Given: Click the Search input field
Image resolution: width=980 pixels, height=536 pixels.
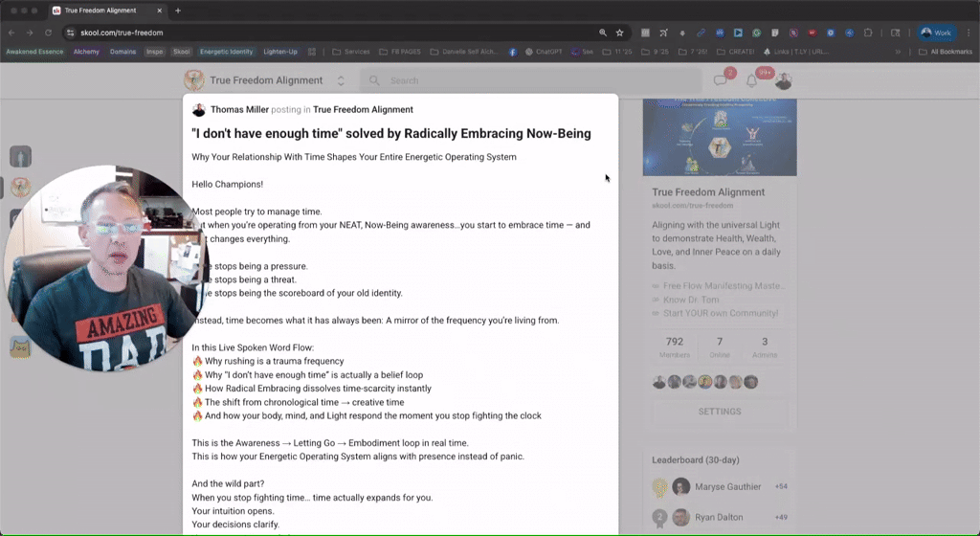Looking at the screenshot, I should point(526,80).
